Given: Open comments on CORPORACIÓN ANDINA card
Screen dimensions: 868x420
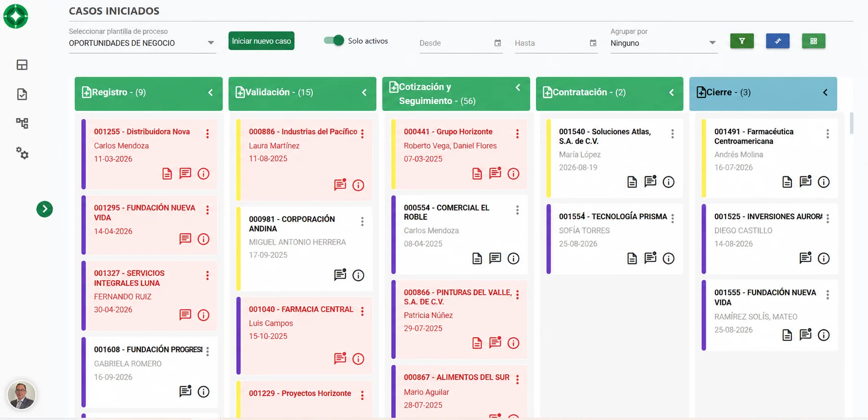Looking at the screenshot, I should [340, 275].
